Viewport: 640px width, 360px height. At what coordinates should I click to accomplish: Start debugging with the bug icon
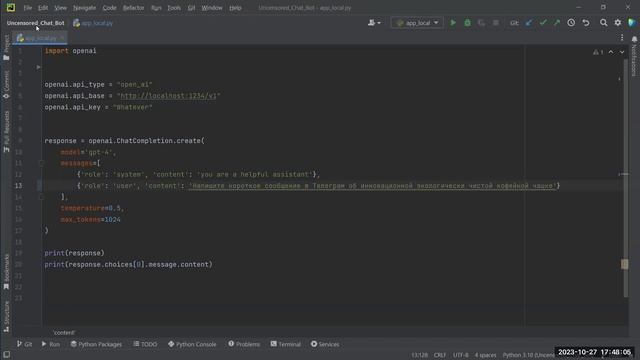pyautogui.click(x=467, y=23)
